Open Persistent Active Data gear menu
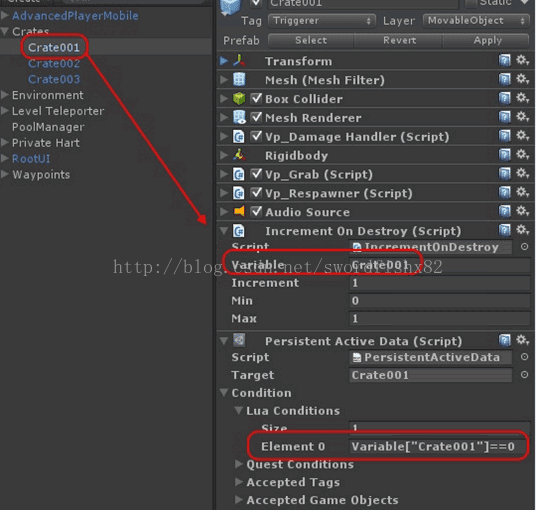The width and height of the screenshot is (536, 512). [522, 340]
